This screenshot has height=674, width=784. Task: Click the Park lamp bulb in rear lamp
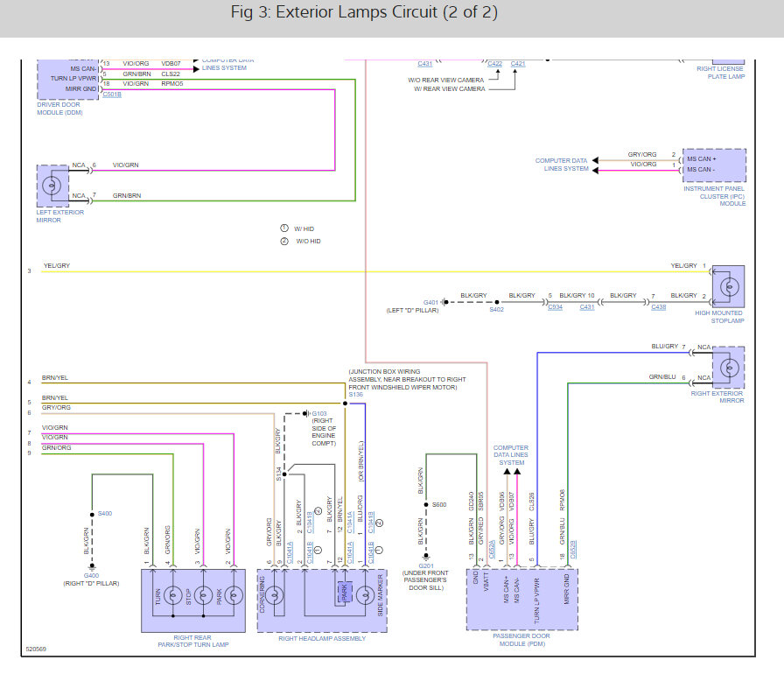pos(233,595)
